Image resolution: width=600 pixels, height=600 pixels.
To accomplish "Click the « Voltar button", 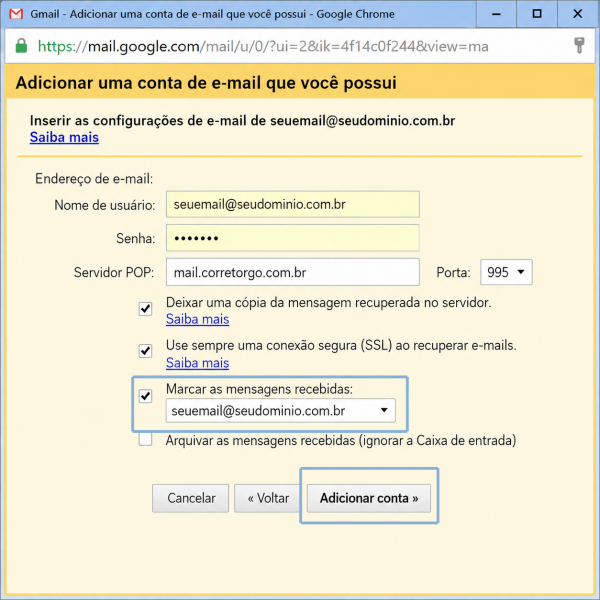I will [x=268, y=498].
